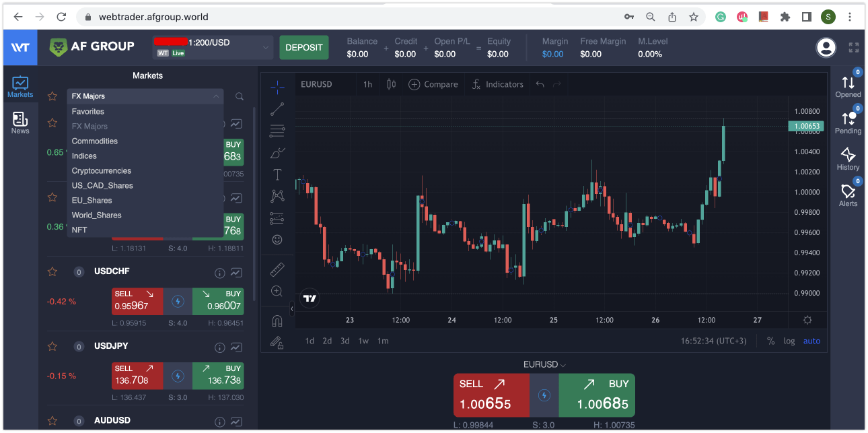The image size is (868, 433).
Task: Select the crosshair cursor tool
Action: [x=277, y=86]
